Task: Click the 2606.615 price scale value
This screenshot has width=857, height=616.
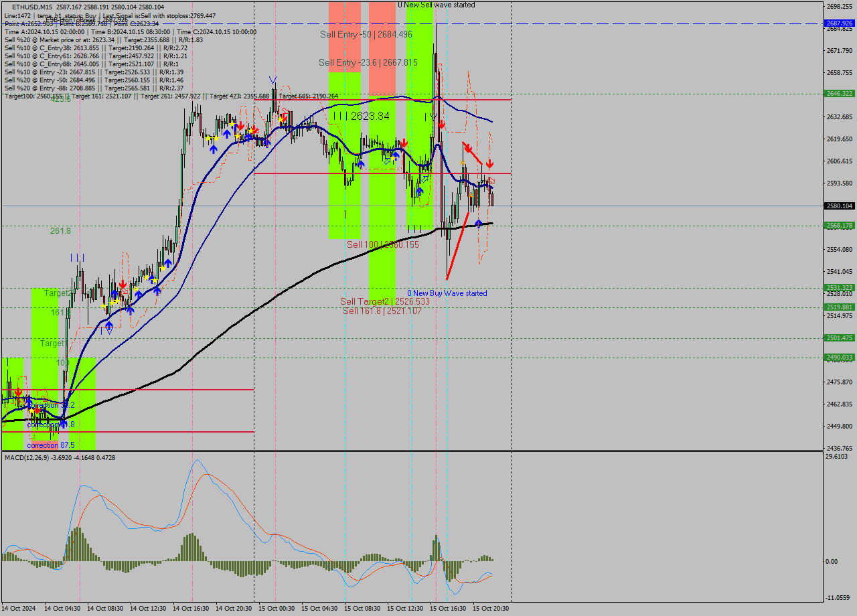Action: click(839, 161)
